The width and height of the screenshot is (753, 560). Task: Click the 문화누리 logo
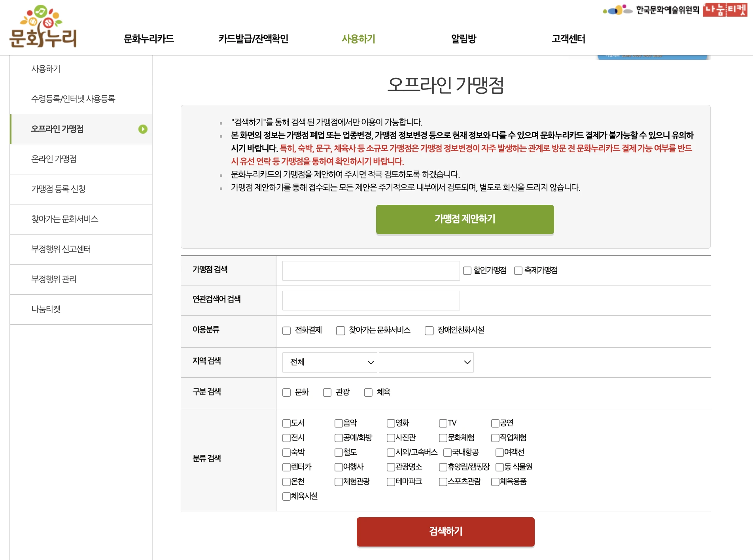click(43, 27)
